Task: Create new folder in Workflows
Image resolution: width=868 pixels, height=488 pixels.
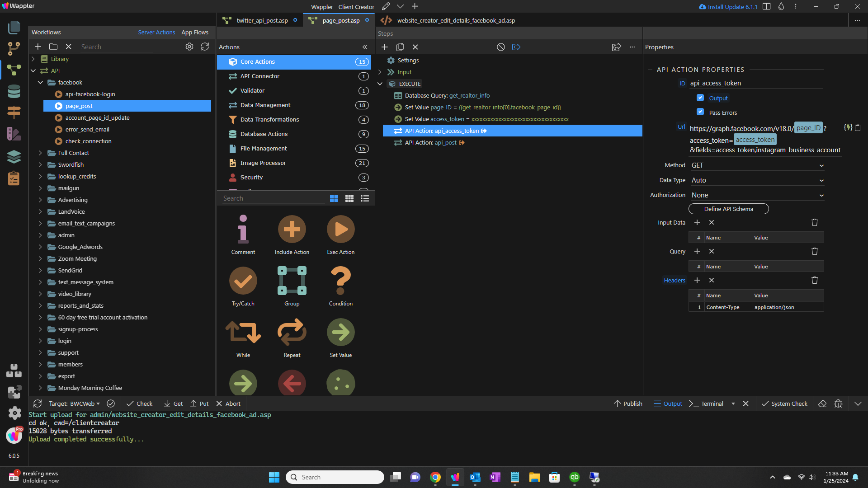Action: click(53, 47)
